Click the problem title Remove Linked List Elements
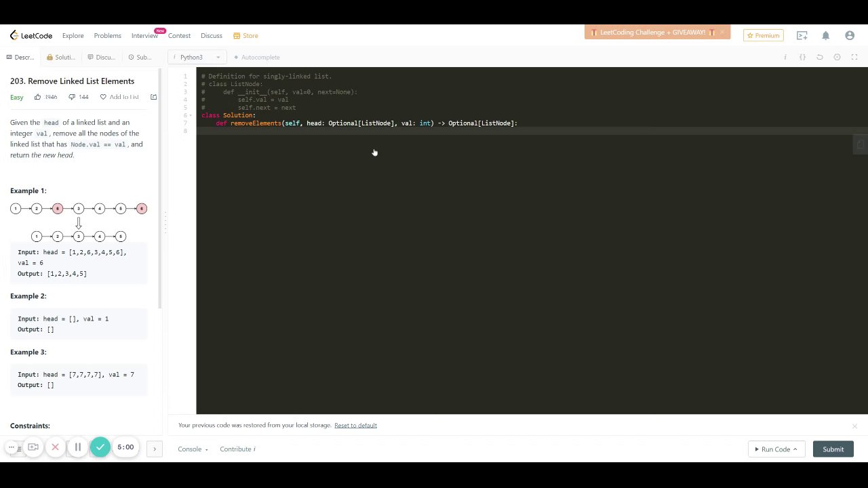This screenshot has height=488, width=868. [72, 81]
